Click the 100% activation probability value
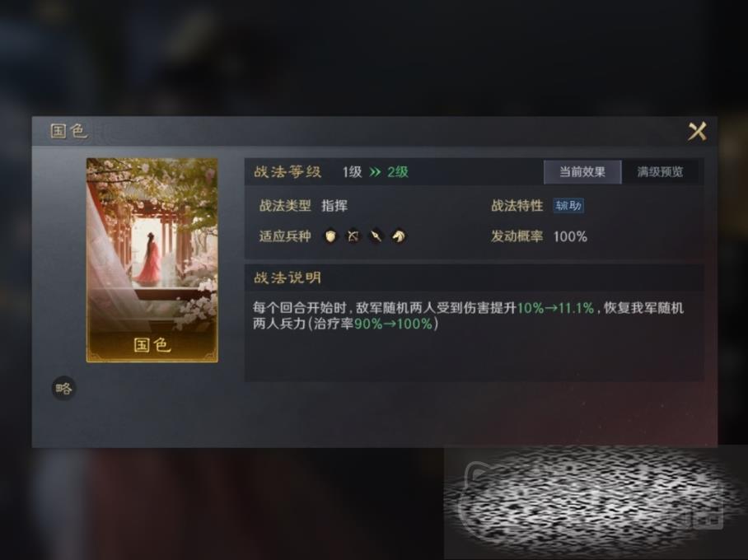The width and height of the screenshot is (748, 560). click(570, 236)
